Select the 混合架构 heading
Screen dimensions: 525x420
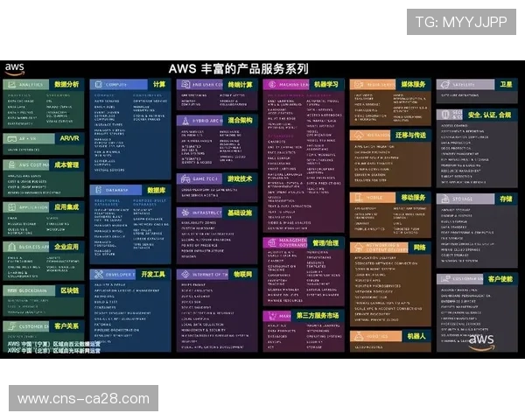[x=240, y=120]
